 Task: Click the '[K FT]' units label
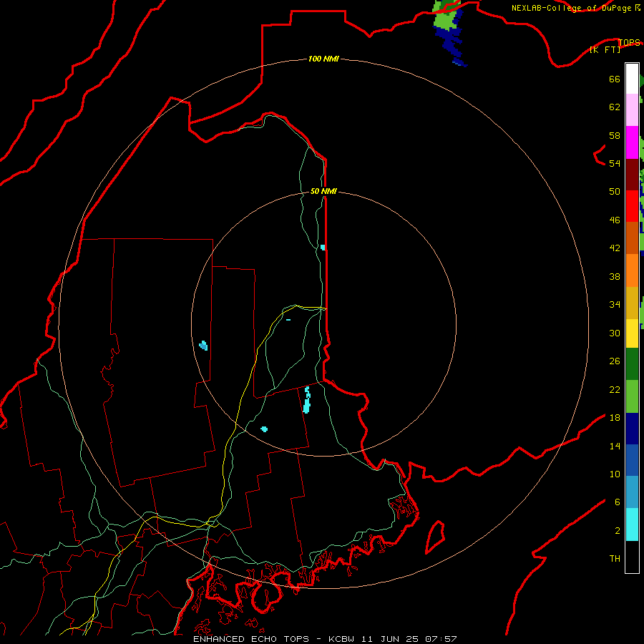pos(605,49)
